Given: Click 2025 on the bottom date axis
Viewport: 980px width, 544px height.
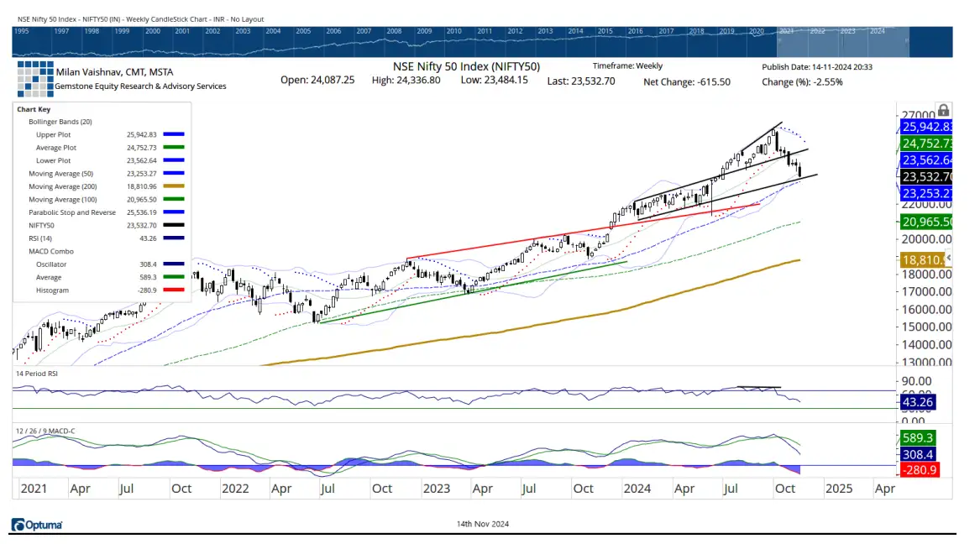Looking at the screenshot, I should coord(839,489).
